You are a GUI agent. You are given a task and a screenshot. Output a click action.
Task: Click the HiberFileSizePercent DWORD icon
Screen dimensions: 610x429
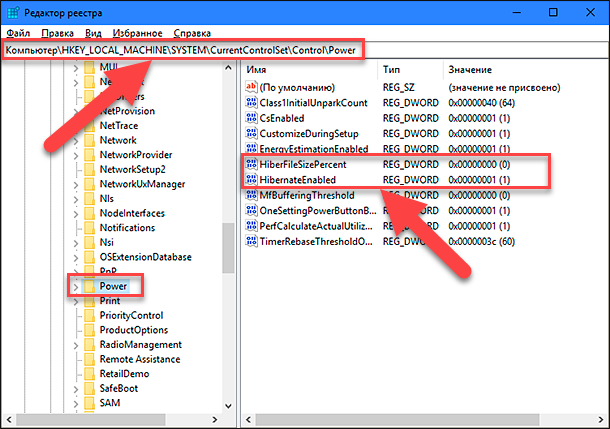tap(251, 164)
